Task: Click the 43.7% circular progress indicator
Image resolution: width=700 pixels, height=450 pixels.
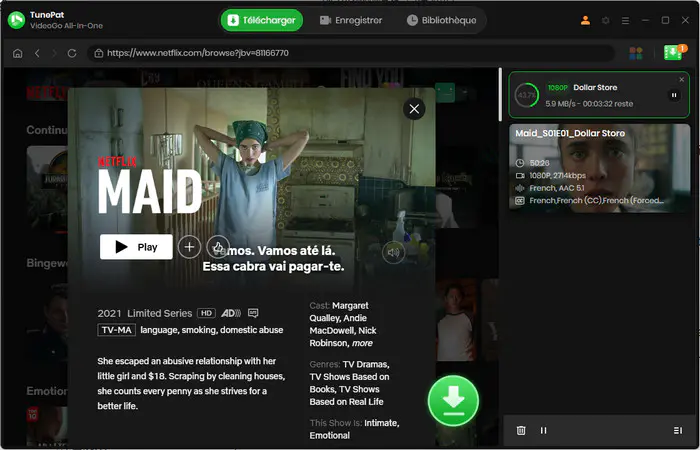Action: [527, 95]
